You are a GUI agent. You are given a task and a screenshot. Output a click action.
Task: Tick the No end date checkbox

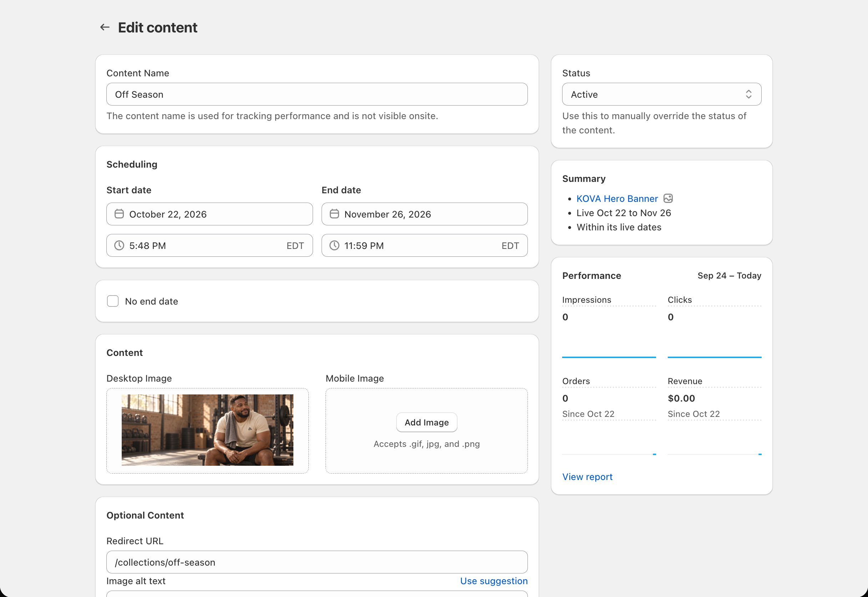(x=113, y=301)
